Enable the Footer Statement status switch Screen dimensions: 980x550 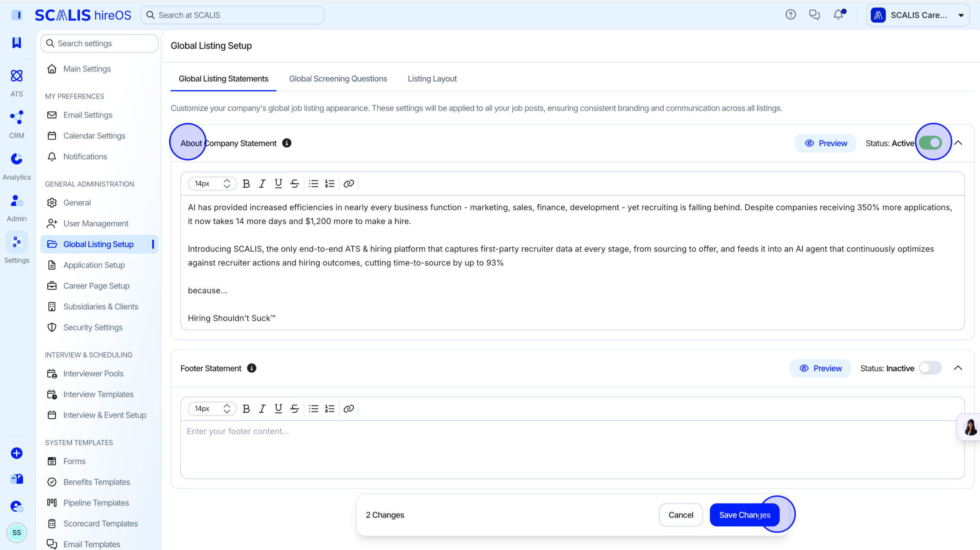point(930,368)
